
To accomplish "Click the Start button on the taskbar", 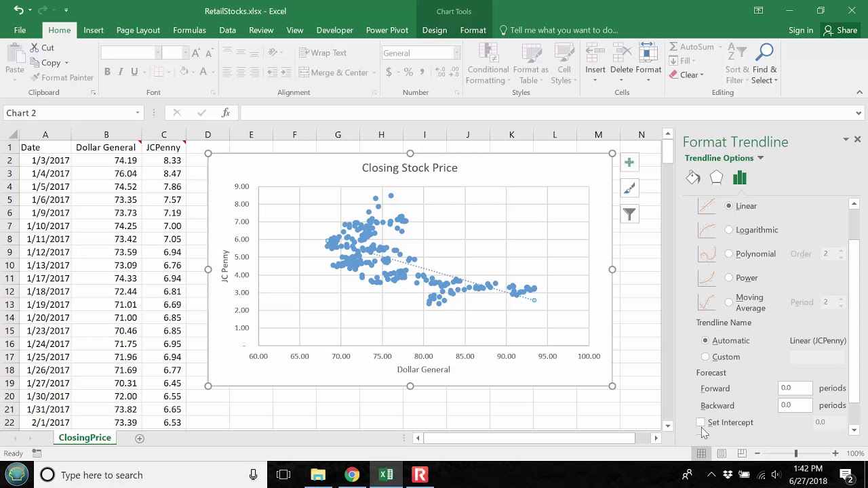I will point(16,474).
